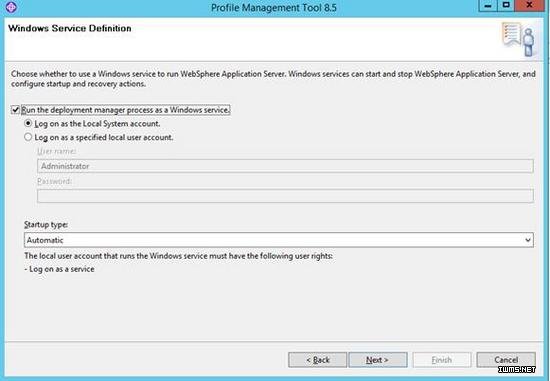Cancel the profile creation wizard
Image resolution: width=550 pixels, height=381 pixels.
tap(506, 360)
